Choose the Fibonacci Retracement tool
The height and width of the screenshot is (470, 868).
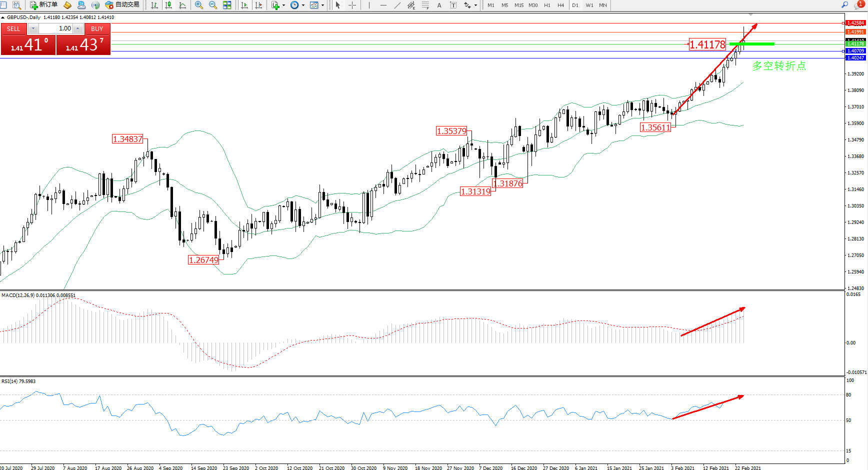(425, 5)
